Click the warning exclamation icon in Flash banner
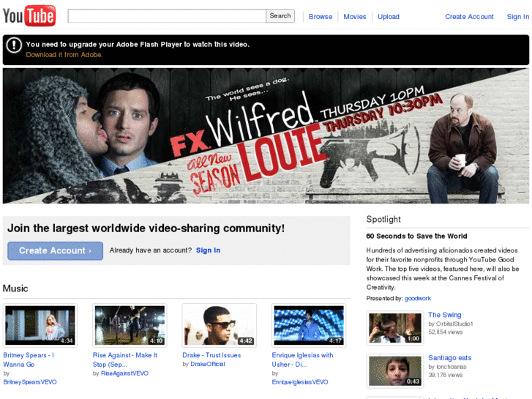This screenshot has width=532, height=399. (x=14, y=45)
